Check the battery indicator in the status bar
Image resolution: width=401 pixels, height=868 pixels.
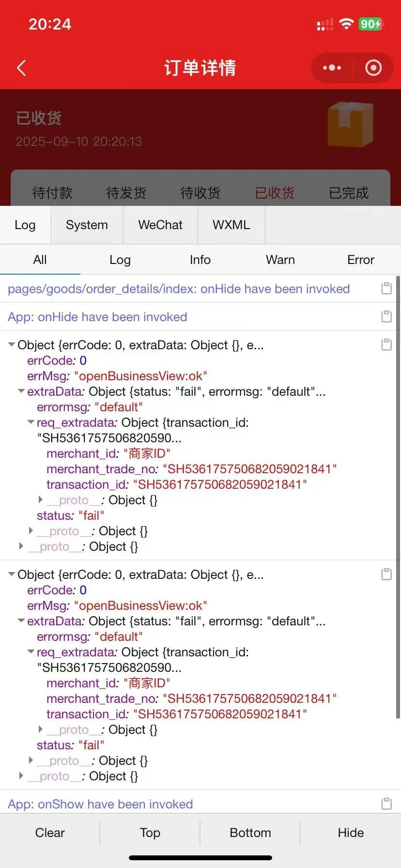pyautogui.click(x=371, y=24)
